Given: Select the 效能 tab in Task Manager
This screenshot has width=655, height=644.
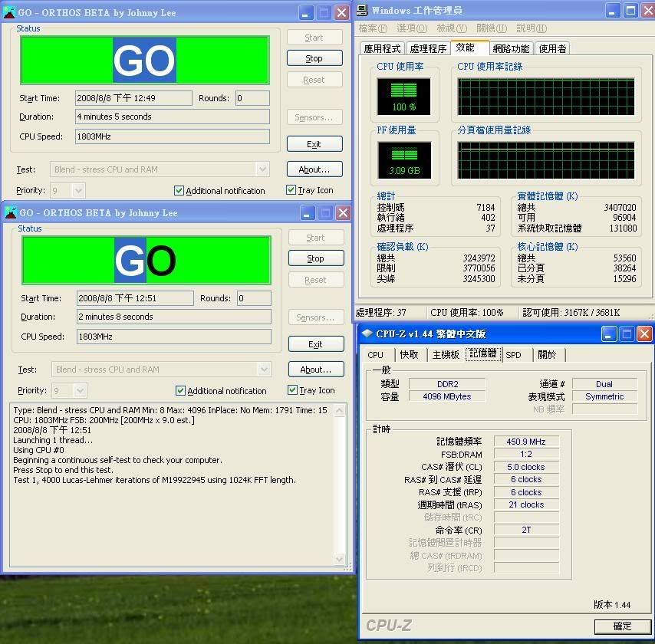Looking at the screenshot, I should (x=469, y=48).
